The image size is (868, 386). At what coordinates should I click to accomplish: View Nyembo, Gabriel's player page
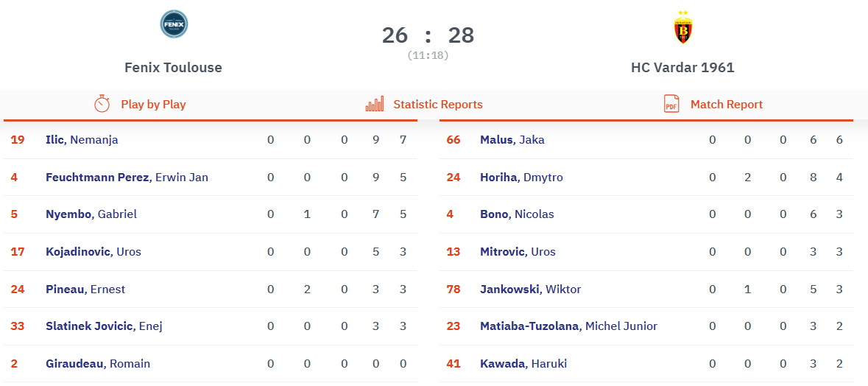(91, 214)
